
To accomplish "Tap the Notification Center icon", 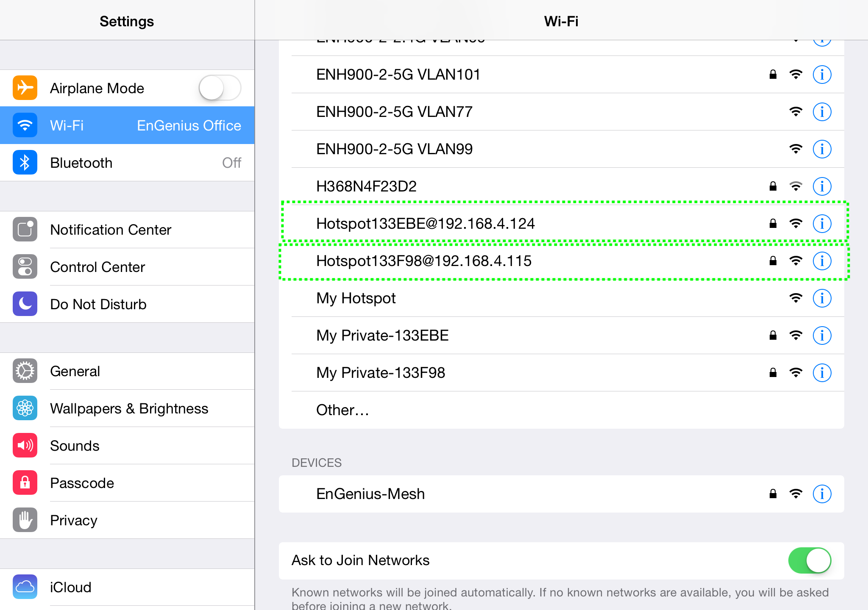I will [25, 229].
